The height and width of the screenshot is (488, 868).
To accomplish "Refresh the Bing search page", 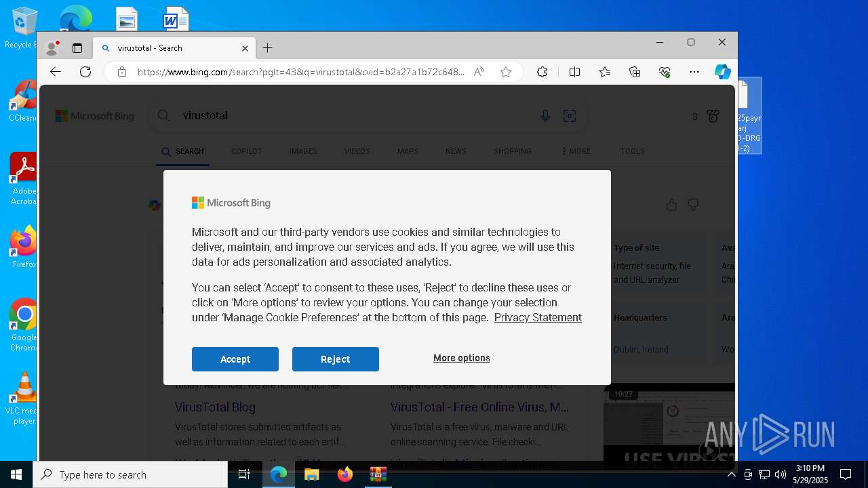I will [85, 72].
